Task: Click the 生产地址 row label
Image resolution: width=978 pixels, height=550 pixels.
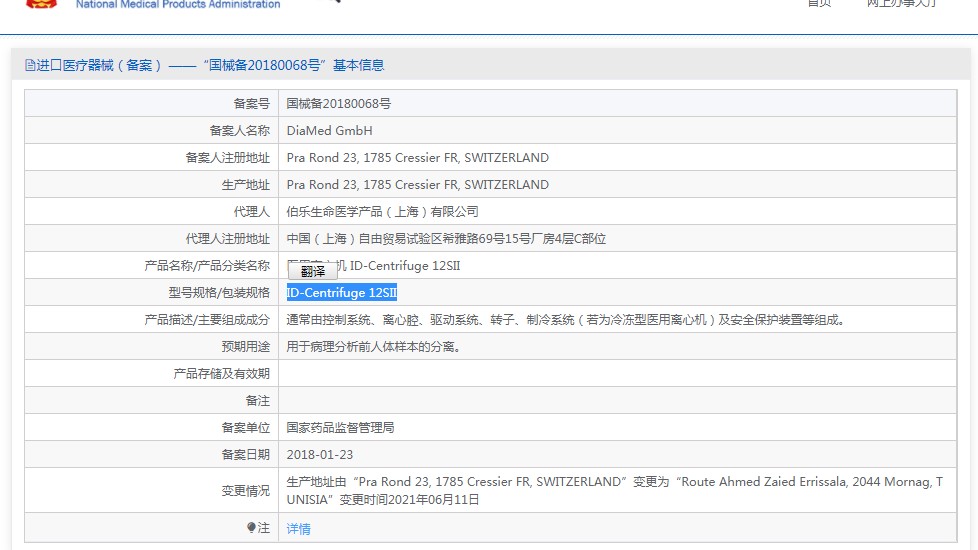Action: pos(246,185)
